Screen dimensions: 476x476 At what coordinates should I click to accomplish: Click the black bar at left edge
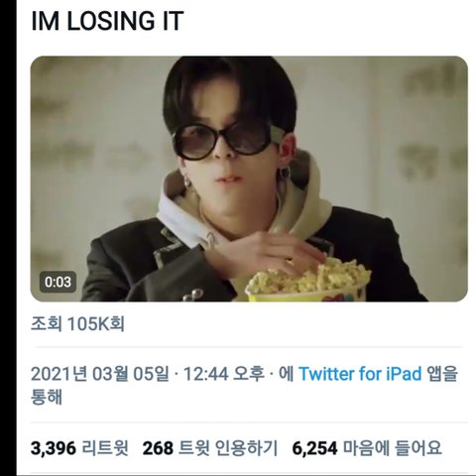(8, 238)
